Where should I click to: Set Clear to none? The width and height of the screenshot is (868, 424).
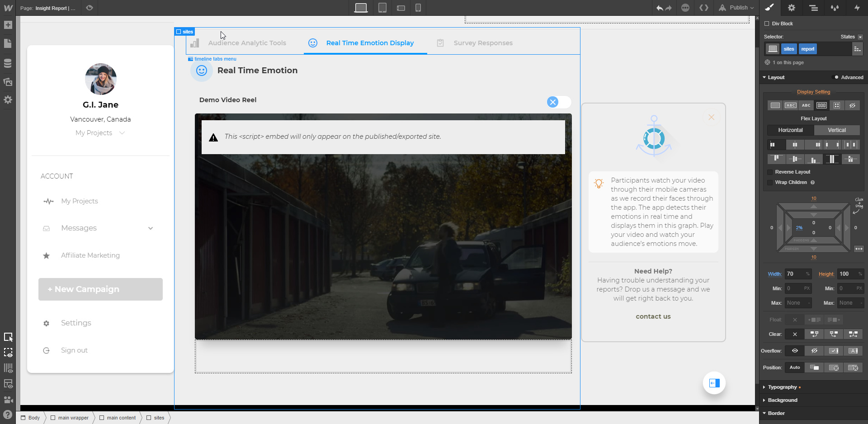pyautogui.click(x=795, y=334)
